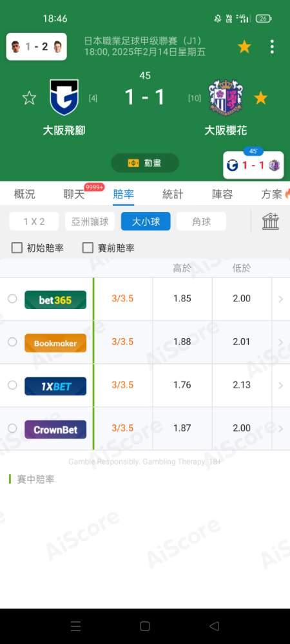Unstar the 大阪櫻花 team
The height and width of the screenshot is (644, 290).
pyautogui.click(x=260, y=98)
